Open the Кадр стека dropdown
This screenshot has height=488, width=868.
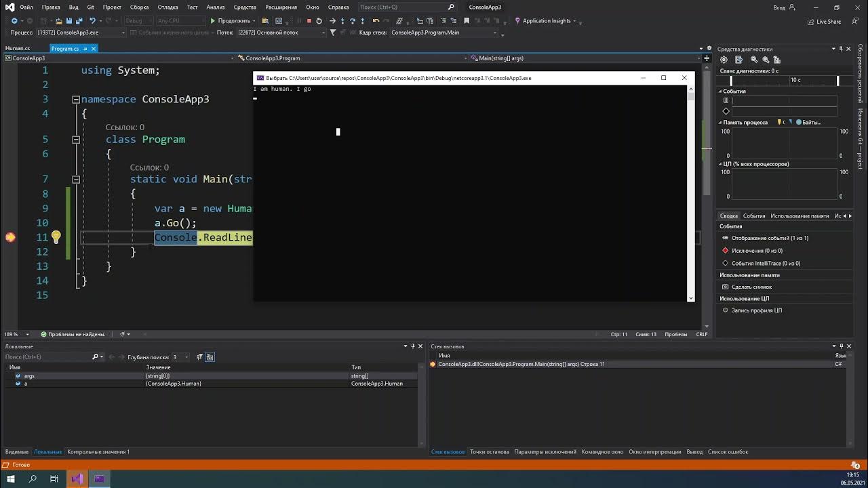coord(443,33)
